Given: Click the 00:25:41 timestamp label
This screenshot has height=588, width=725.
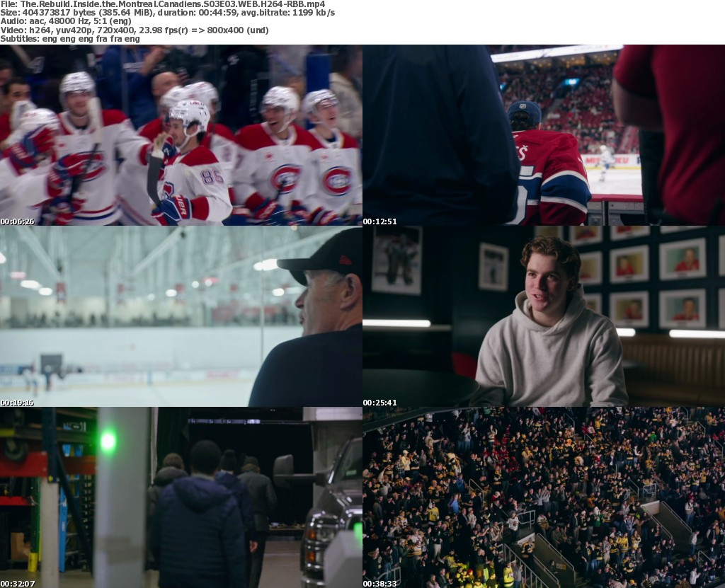Looking at the screenshot, I should coord(379,403).
